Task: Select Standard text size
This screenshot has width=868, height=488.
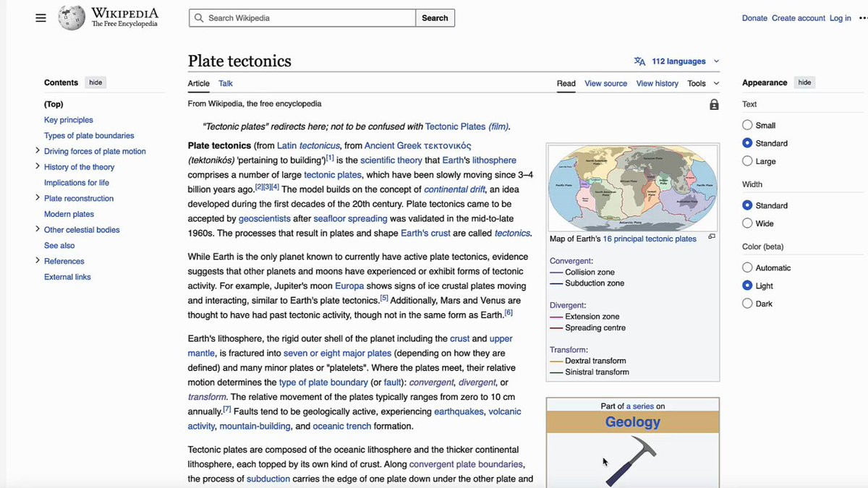Action: tap(747, 143)
